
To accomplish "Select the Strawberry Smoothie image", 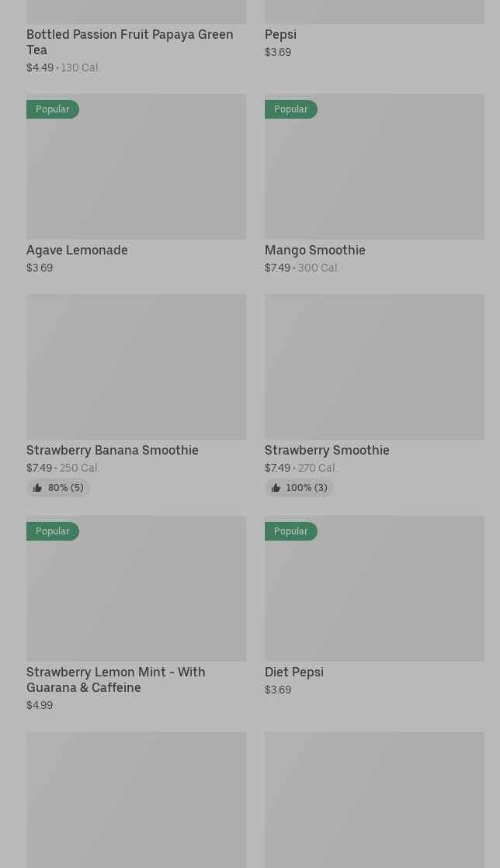I will pyautogui.click(x=374, y=367).
